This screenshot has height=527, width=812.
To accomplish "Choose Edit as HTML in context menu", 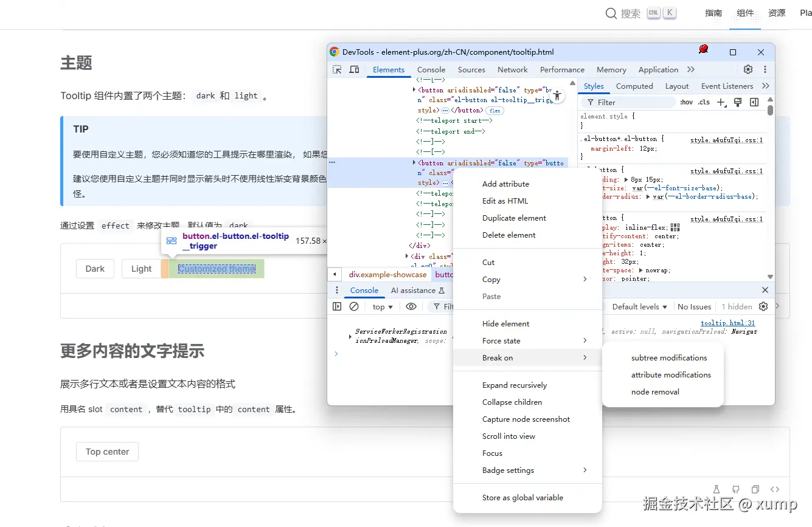I will (527, 201).
